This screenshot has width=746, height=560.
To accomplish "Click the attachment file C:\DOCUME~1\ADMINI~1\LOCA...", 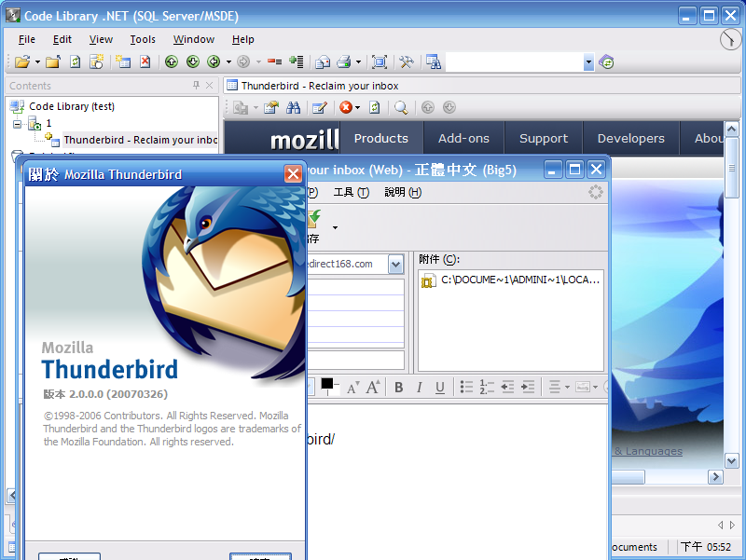I will click(x=510, y=280).
